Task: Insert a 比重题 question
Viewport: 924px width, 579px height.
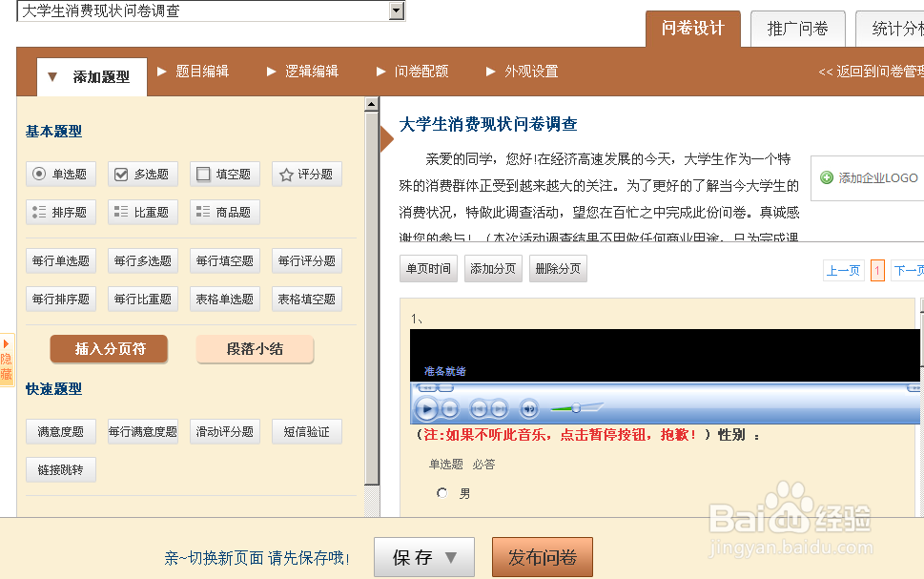Action: coord(142,212)
